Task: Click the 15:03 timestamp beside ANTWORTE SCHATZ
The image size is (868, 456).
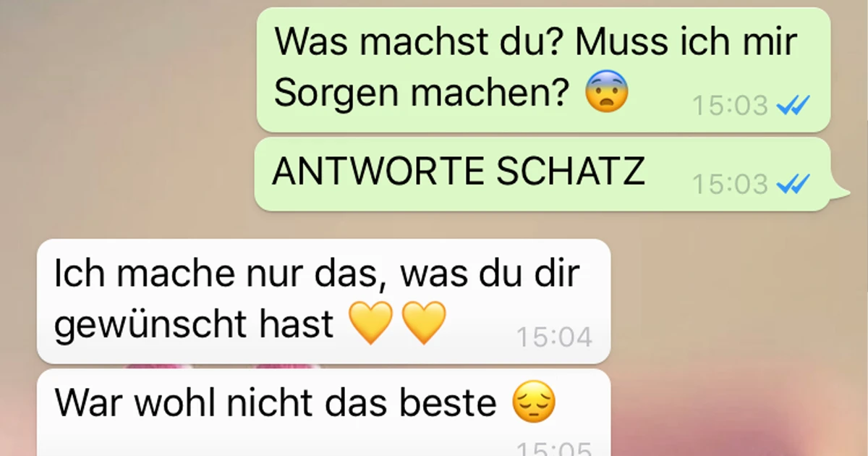Action: [x=730, y=184]
